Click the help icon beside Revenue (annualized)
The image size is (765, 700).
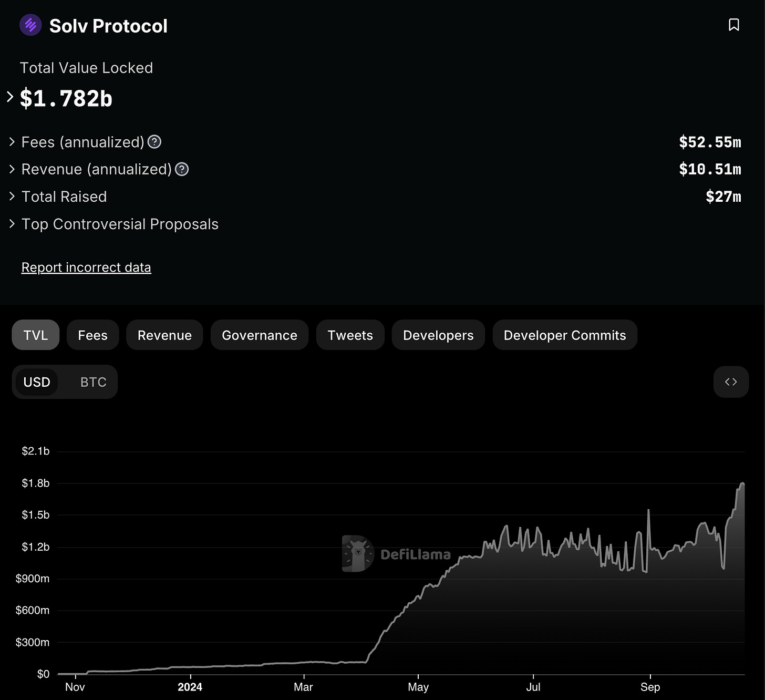(182, 169)
